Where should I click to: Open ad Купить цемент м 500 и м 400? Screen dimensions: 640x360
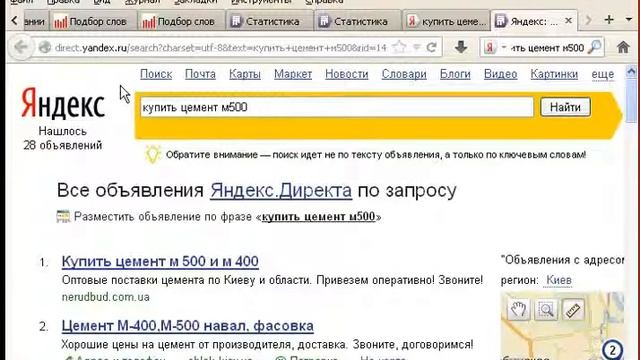pyautogui.click(x=160, y=262)
